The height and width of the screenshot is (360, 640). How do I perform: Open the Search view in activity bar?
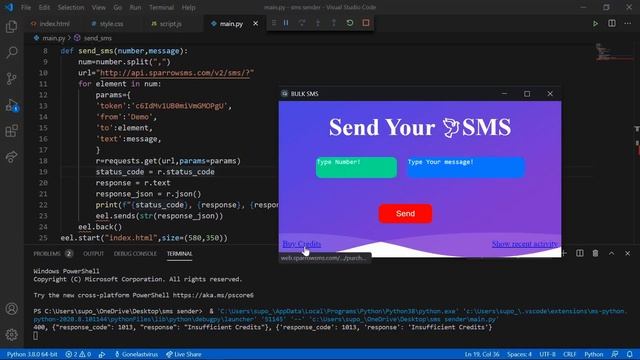point(11,52)
